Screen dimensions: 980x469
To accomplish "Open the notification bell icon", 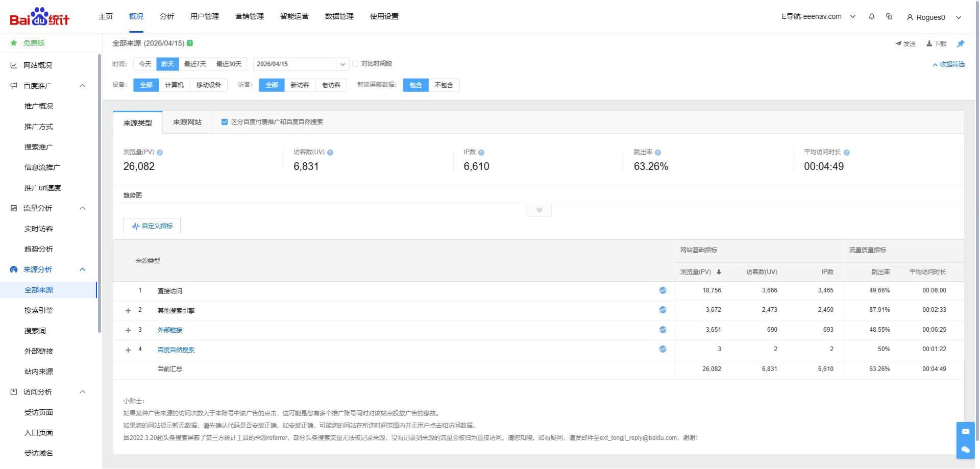I will (871, 17).
